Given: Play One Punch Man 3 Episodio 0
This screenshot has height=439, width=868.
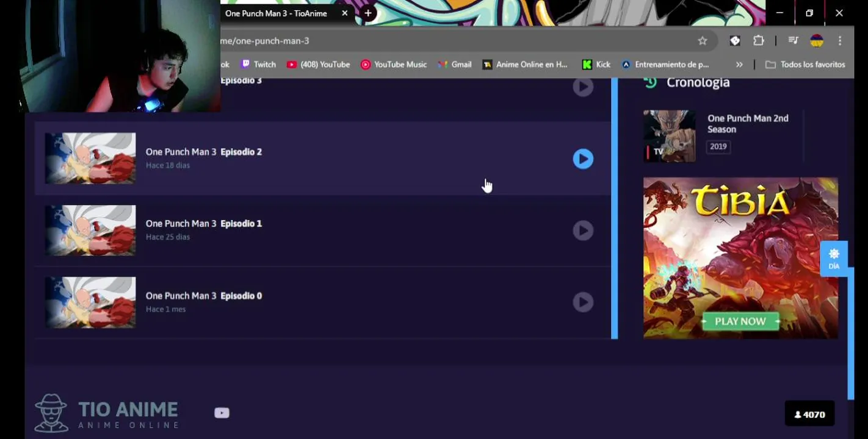Looking at the screenshot, I should [x=583, y=302].
